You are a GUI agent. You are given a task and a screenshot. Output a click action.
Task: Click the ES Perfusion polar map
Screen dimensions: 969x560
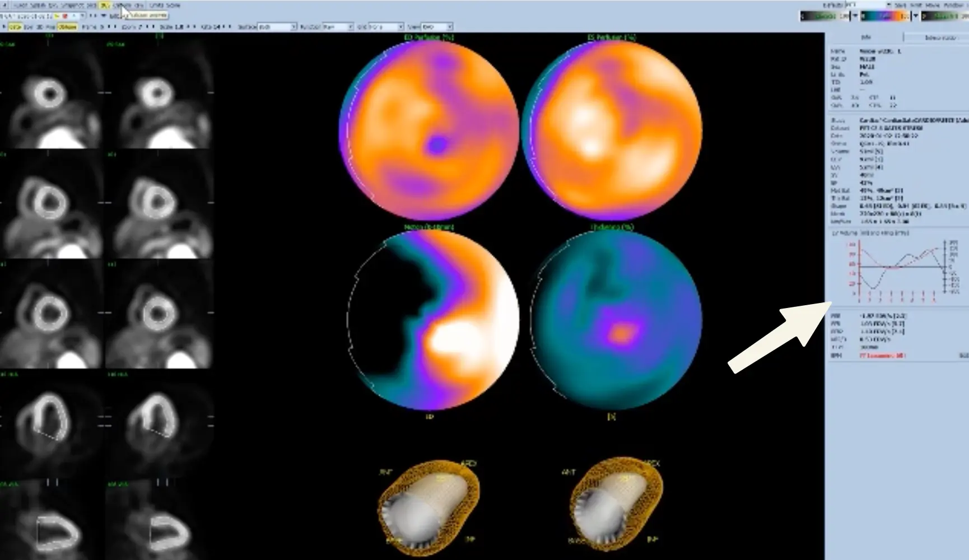(x=612, y=130)
